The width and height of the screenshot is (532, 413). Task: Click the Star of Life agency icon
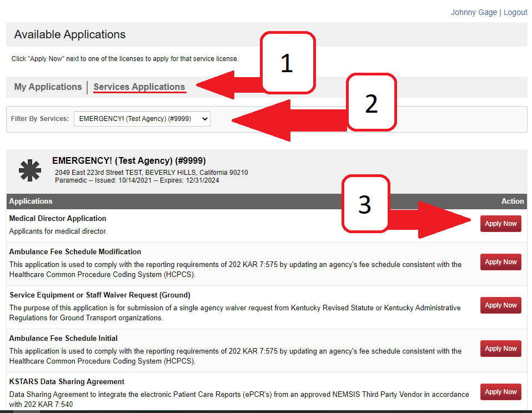click(30, 171)
